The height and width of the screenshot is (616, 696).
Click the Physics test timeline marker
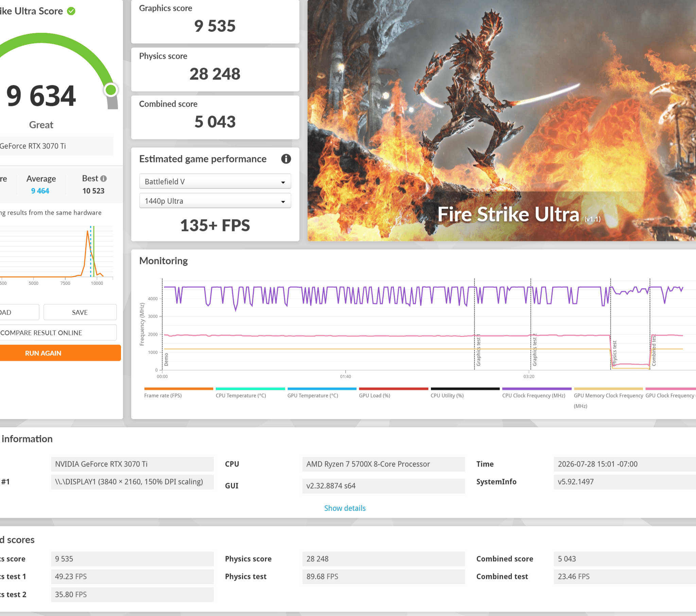click(614, 353)
